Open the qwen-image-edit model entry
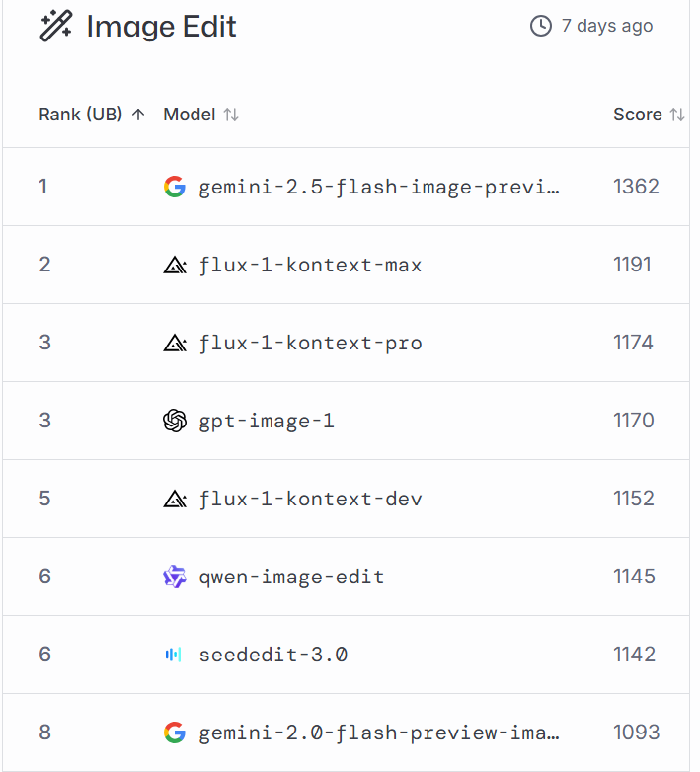The height and width of the screenshot is (772, 700). [291, 578]
